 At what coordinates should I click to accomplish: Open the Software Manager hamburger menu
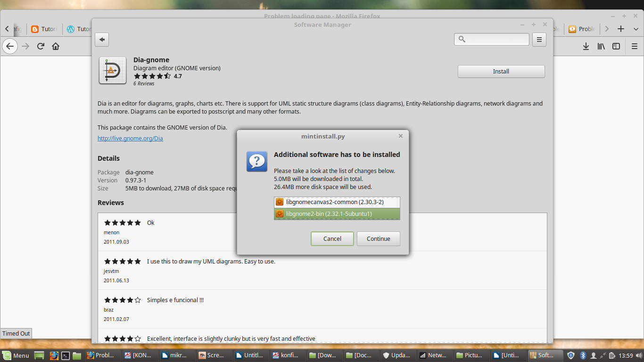(539, 39)
